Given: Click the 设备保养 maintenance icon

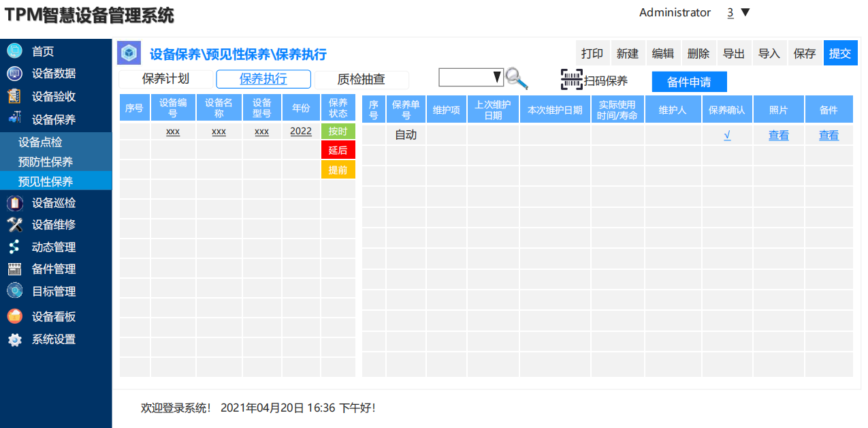Looking at the screenshot, I should click(14, 119).
